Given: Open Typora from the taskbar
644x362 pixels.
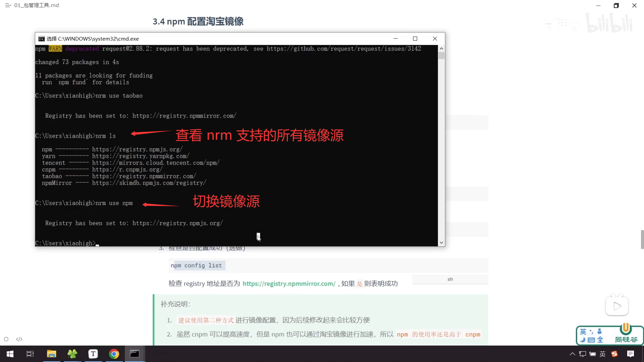Looking at the screenshot, I should click(93, 354).
